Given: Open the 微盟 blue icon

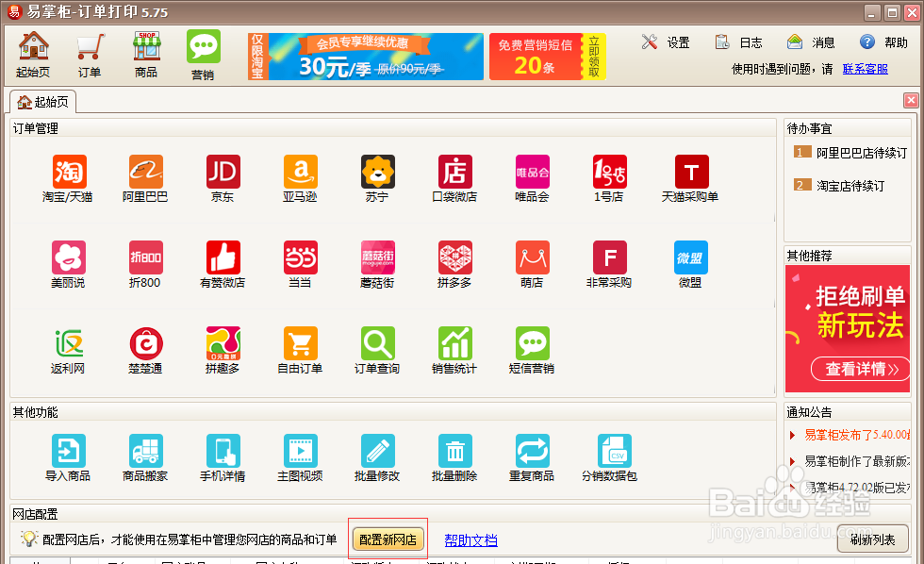Looking at the screenshot, I should [x=690, y=257].
